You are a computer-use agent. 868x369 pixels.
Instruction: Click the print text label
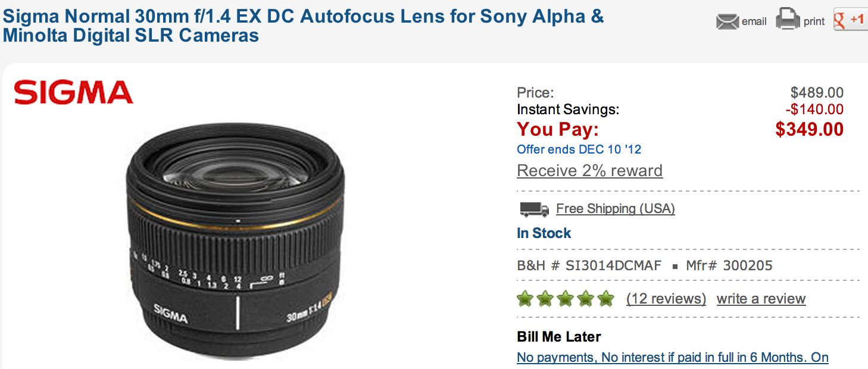[x=814, y=22]
